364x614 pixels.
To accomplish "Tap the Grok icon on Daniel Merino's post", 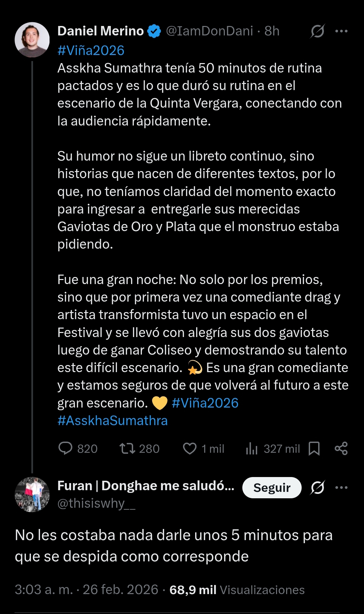I will pos(317,31).
